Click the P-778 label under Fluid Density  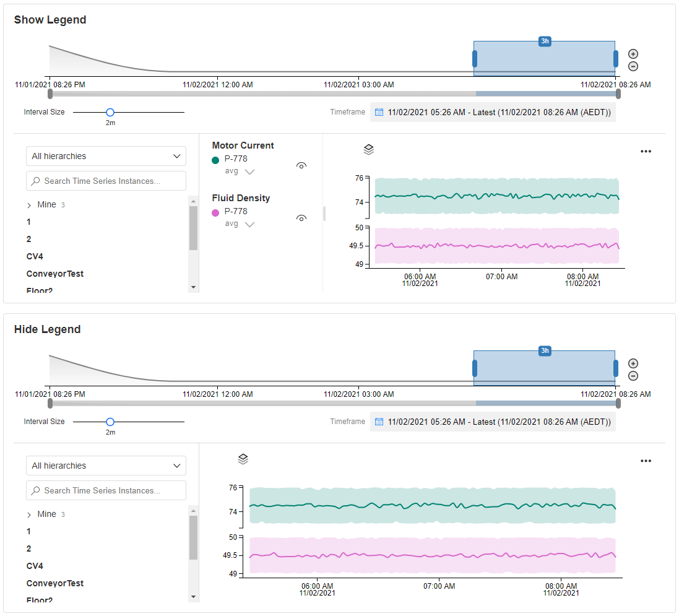click(x=236, y=211)
